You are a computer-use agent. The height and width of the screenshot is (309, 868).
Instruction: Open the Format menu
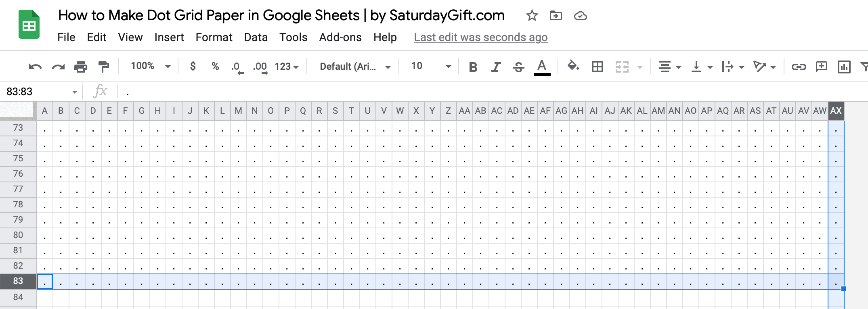pyautogui.click(x=214, y=38)
